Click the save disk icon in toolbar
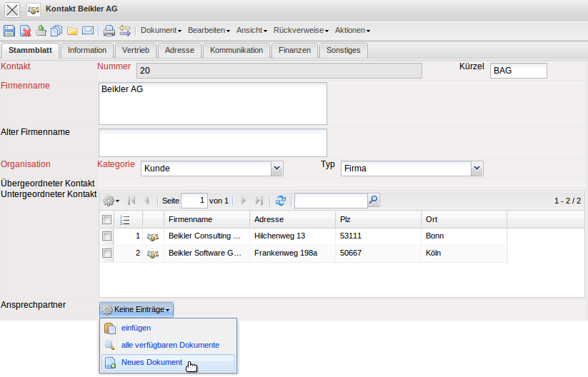The height and width of the screenshot is (377, 588). 9,31
